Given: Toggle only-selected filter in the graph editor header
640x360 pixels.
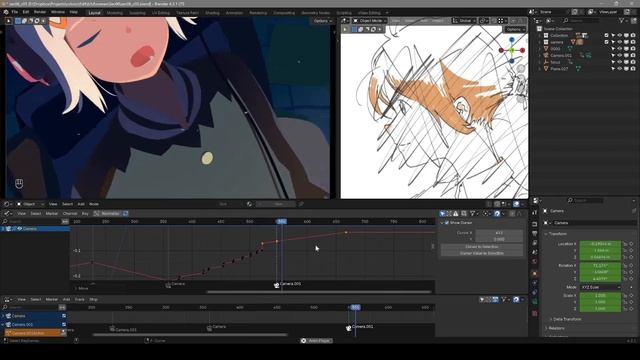Looking at the screenshot, I should (442, 213).
